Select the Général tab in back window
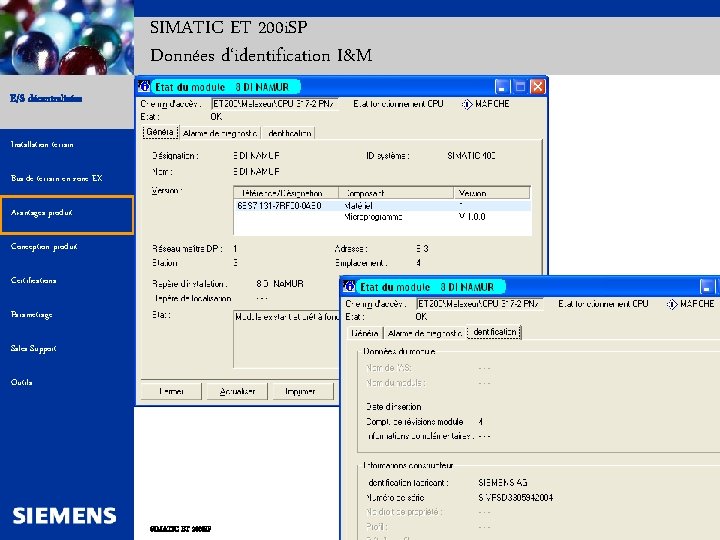 pyautogui.click(x=160, y=132)
